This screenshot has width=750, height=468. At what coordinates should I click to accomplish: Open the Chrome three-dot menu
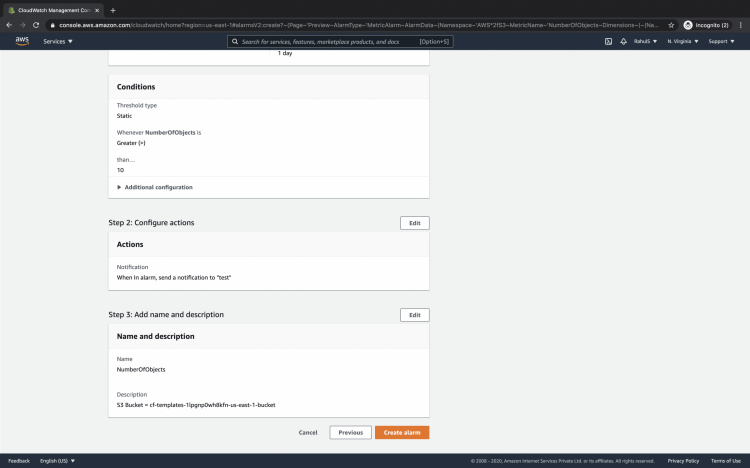tap(740, 24)
